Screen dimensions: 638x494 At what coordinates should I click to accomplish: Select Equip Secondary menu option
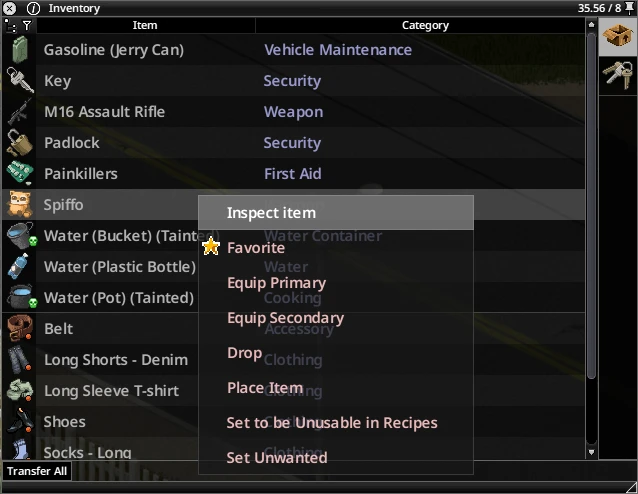(x=285, y=318)
